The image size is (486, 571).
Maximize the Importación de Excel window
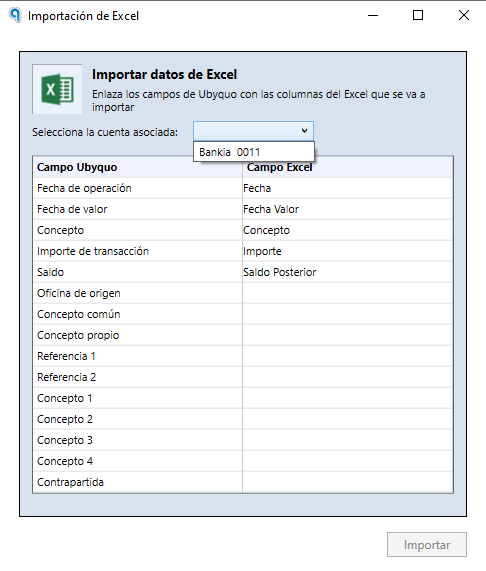pyautogui.click(x=418, y=15)
